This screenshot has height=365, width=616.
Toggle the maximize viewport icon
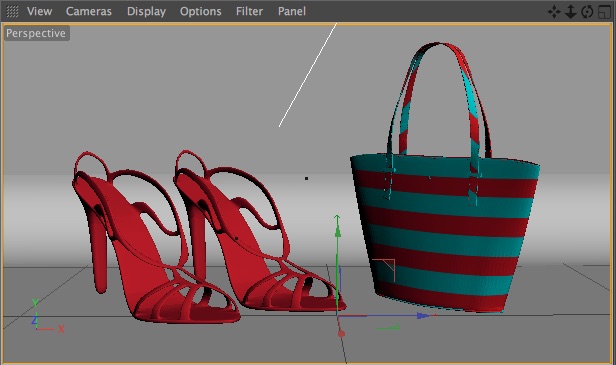[604, 12]
